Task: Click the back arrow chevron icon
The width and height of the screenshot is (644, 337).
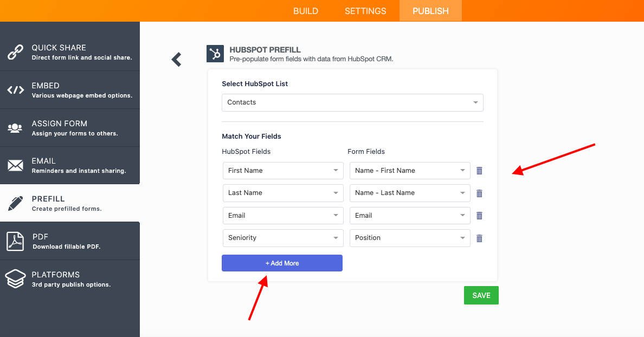Action: pyautogui.click(x=176, y=60)
